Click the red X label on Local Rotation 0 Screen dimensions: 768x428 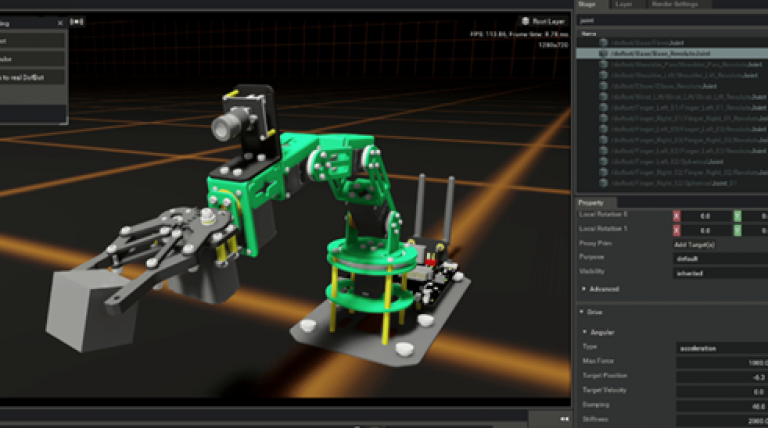tap(676, 216)
